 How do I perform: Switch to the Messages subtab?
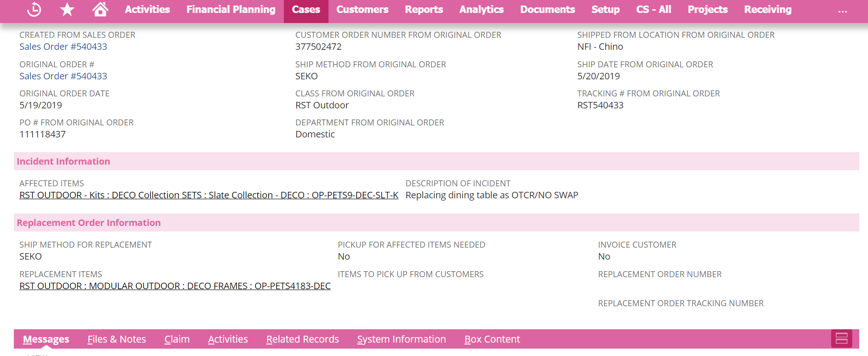(46, 339)
